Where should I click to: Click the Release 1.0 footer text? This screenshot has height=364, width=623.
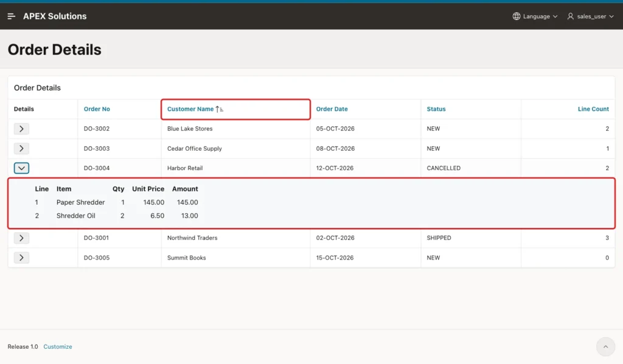[23, 346]
